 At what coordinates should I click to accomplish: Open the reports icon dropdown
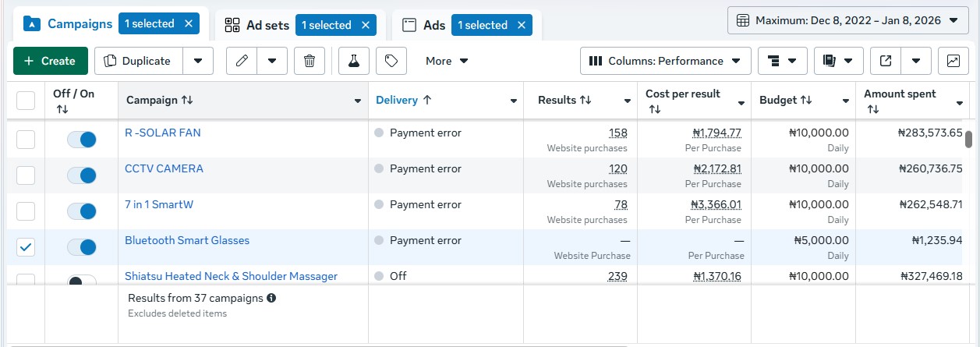[838, 61]
